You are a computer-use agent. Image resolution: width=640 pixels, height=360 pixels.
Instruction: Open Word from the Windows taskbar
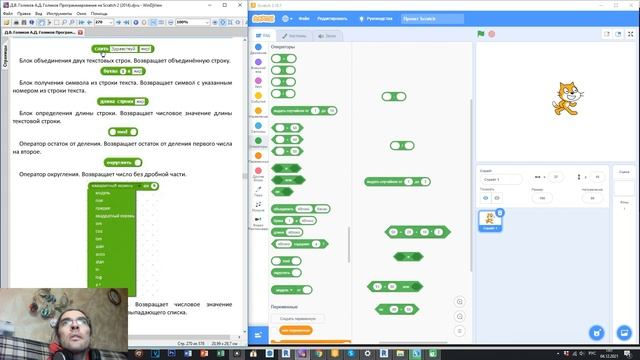(188, 353)
